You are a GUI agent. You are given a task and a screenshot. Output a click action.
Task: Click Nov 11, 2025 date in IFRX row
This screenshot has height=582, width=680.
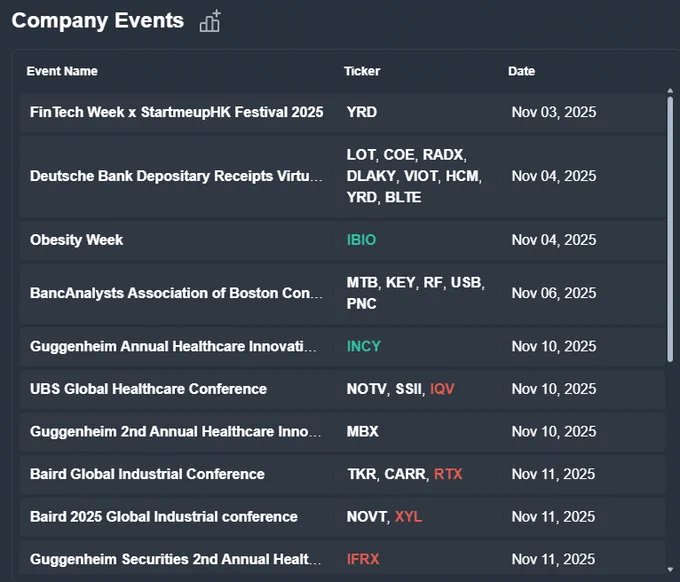[x=553, y=559]
